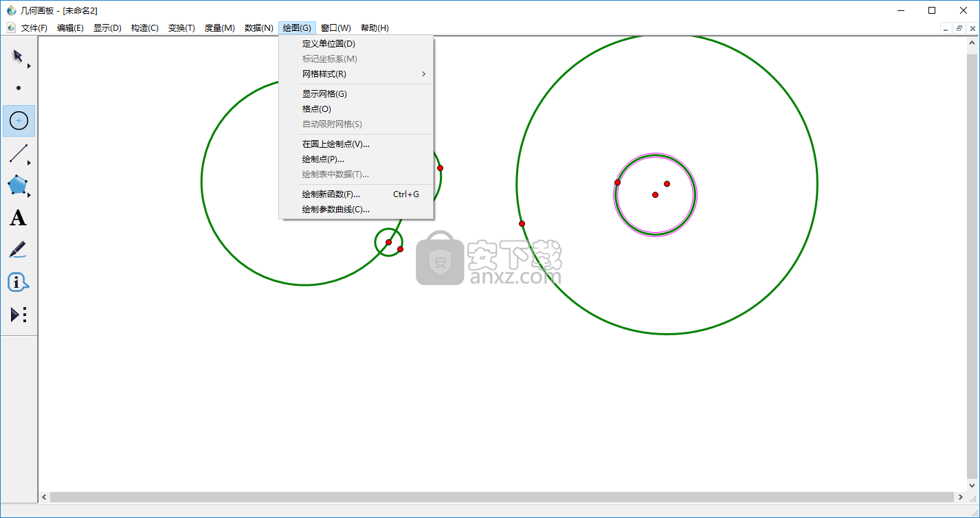The height and width of the screenshot is (518, 980).
Task: Click the horizontal scrollbar right arrow
Action: 959,497
